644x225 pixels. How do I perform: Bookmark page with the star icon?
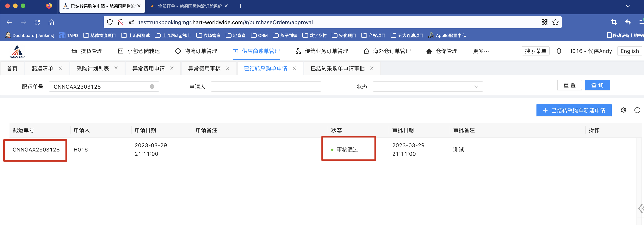tap(555, 22)
